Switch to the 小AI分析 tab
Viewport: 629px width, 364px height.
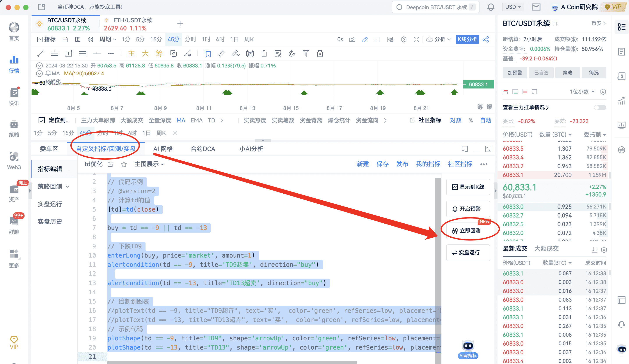pyautogui.click(x=251, y=149)
